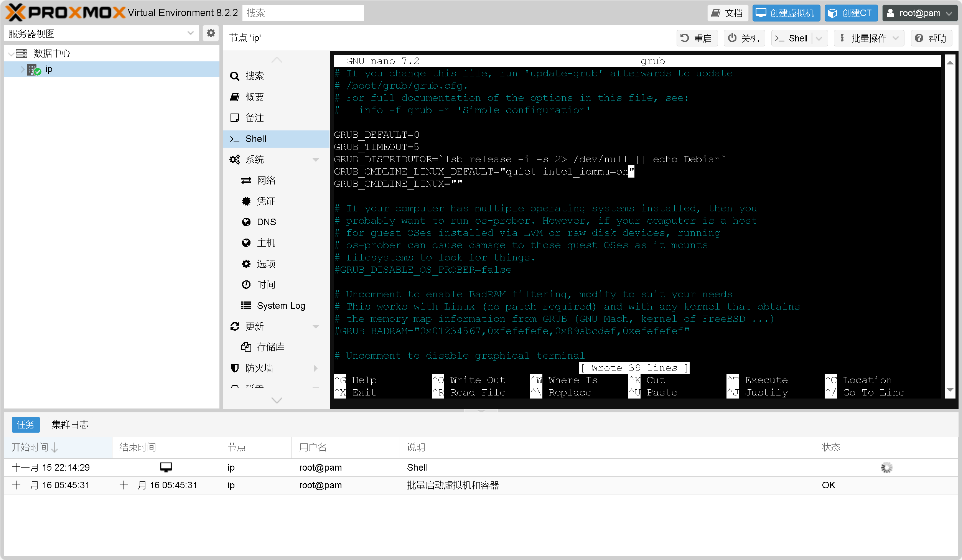Screen dimensions: 962x560
Task: Select 批量启动虚拟机和容器 task row
Action: point(481,485)
